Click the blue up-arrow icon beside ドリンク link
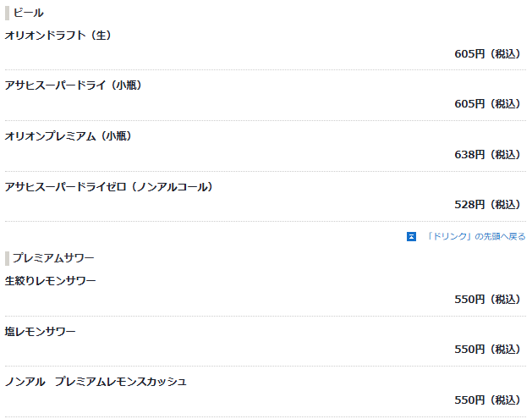 click(411, 236)
